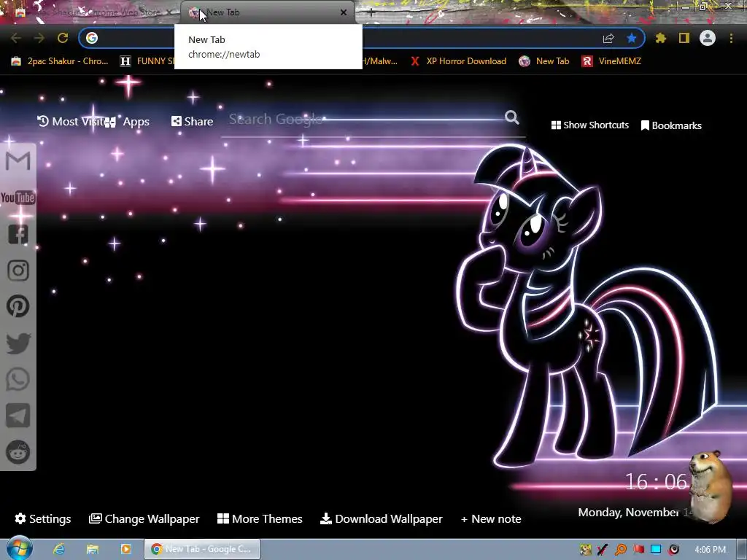Screen dimensions: 747x560
Task: Open the Extensions puzzle menu
Action: pyautogui.click(x=661, y=38)
